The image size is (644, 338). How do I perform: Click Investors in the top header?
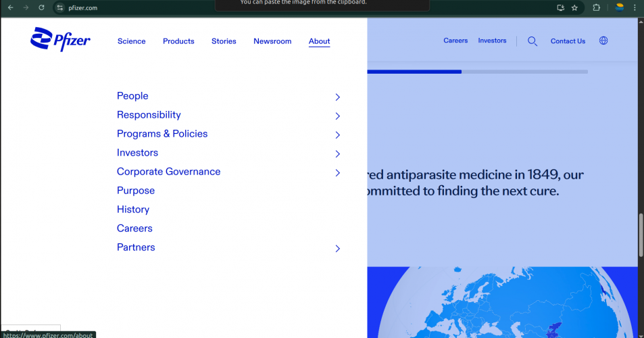click(492, 41)
